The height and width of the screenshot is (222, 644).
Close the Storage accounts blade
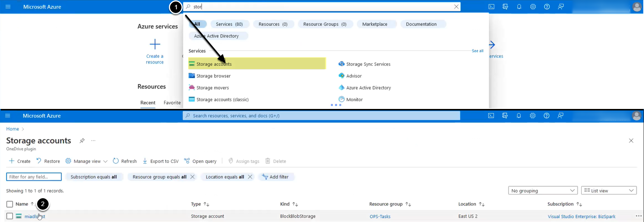click(631, 141)
